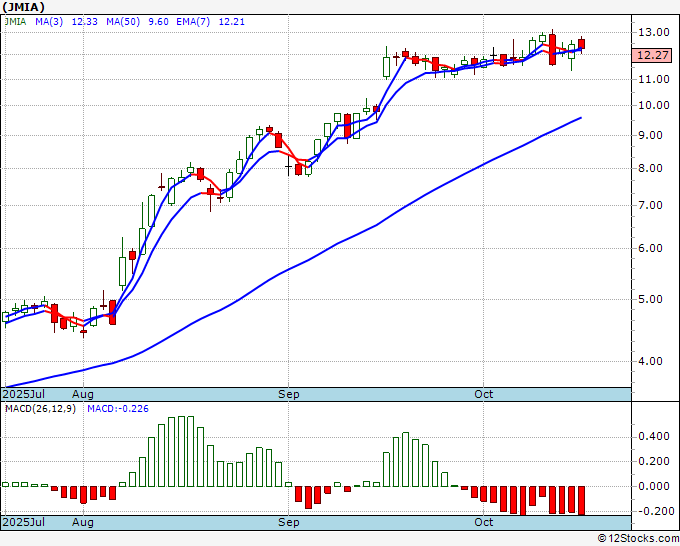The image size is (680, 546).
Task: Click the 9.00 price axis label
Action: tap(651, 135)
